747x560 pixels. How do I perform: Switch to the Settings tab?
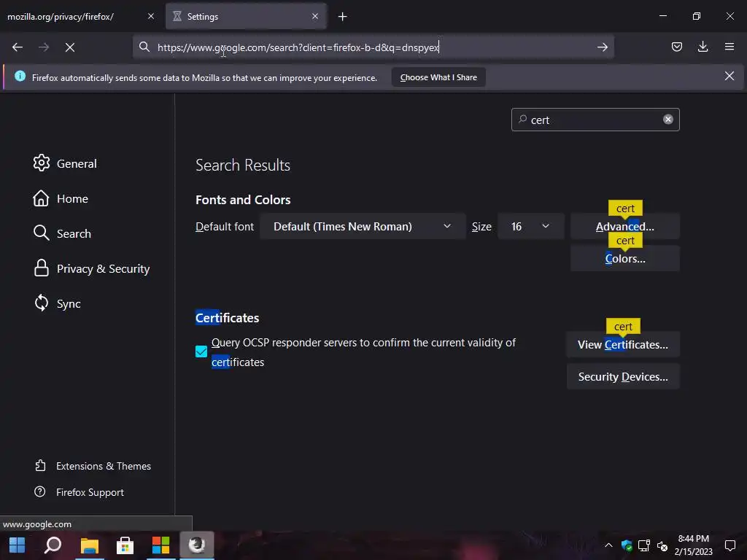246,17
